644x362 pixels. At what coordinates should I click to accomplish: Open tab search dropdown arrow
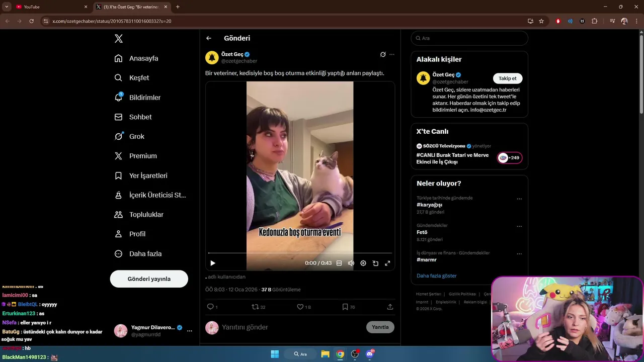[7, 7]
